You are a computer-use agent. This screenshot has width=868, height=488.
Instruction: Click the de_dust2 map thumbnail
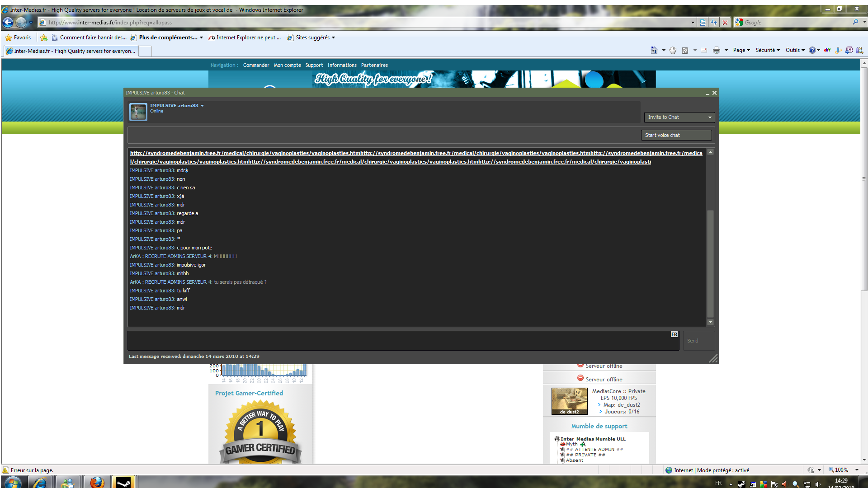569,401
